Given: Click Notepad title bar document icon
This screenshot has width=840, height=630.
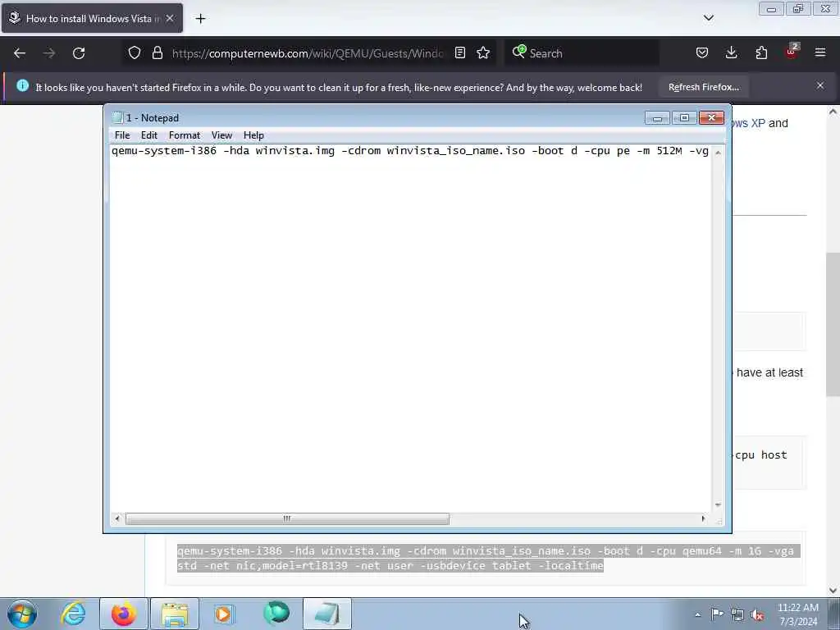Looking at the screenshot, I should click(x=117, y=118).
